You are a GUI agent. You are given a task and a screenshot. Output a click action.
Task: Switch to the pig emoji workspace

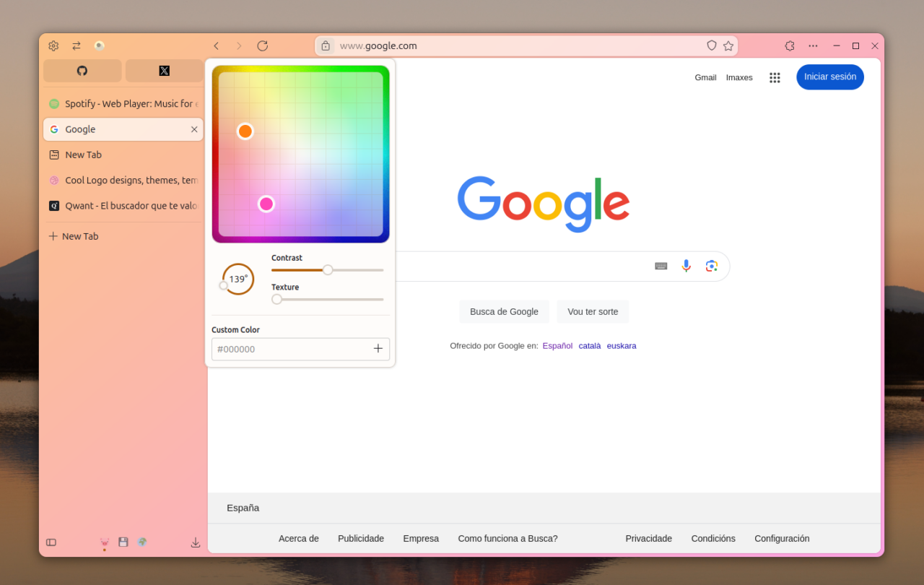[x=104, y=542]
